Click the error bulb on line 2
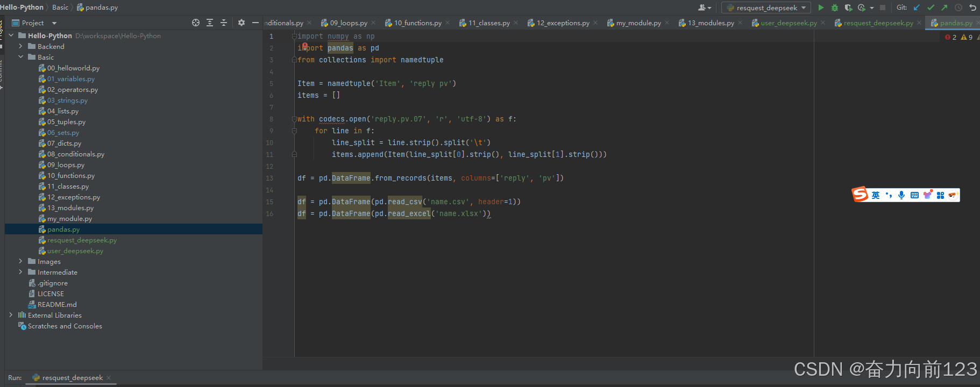This screenshot has width=980, height=387. coord(304,46)
